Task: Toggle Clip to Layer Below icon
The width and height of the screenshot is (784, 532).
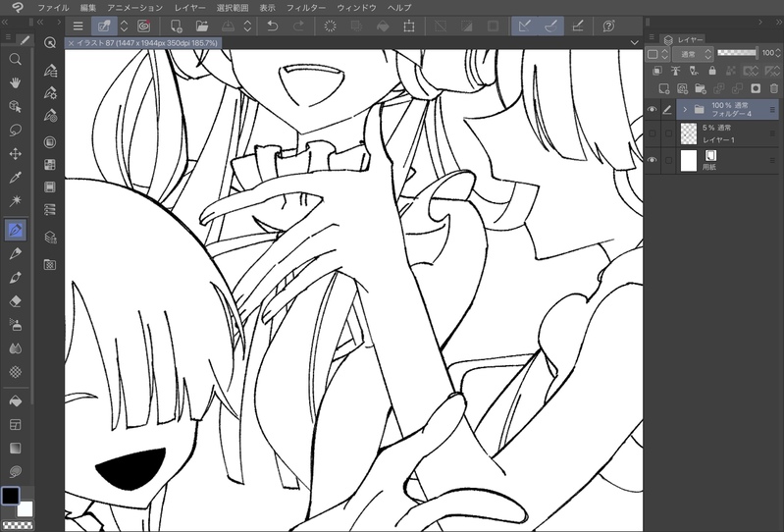Action: pos(657,71)
